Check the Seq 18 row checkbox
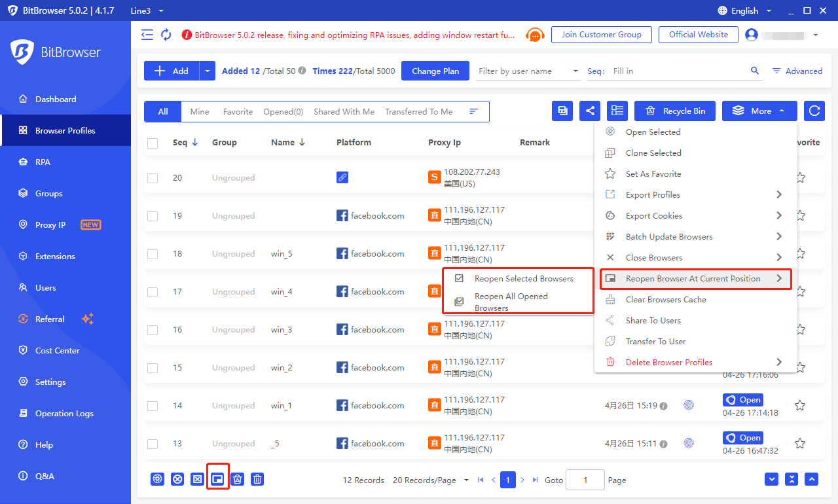The image size is (838, 504). pos(153,254)
